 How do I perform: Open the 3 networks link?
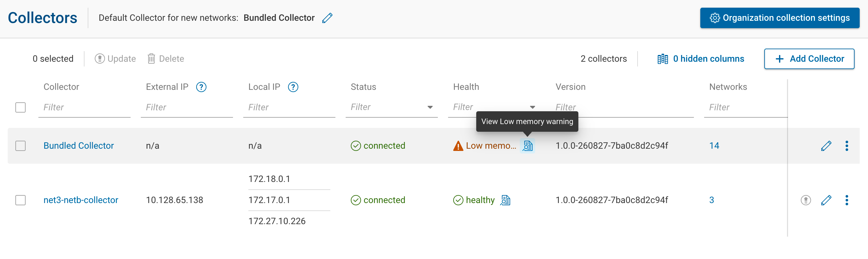(711, 200)
